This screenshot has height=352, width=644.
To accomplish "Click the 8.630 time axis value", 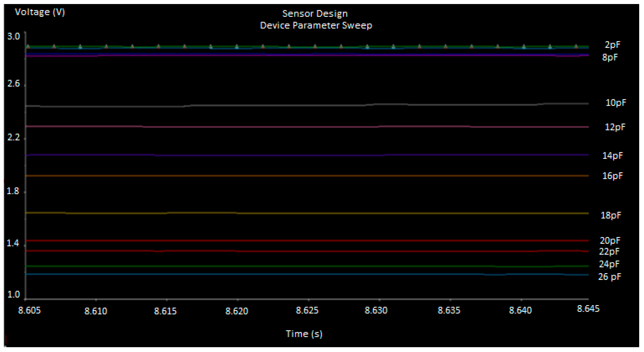I will [x=376, y=311].
